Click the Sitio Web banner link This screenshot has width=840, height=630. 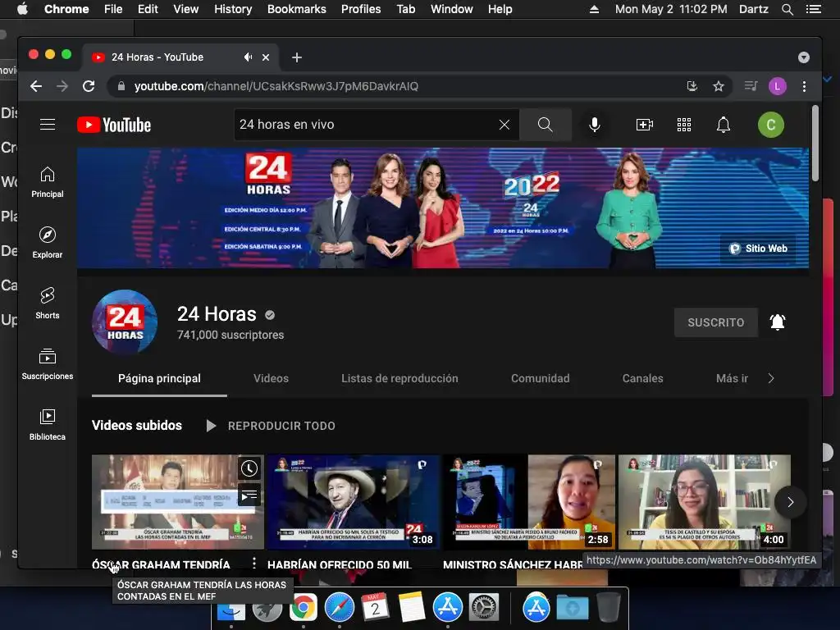click(758, 249)
